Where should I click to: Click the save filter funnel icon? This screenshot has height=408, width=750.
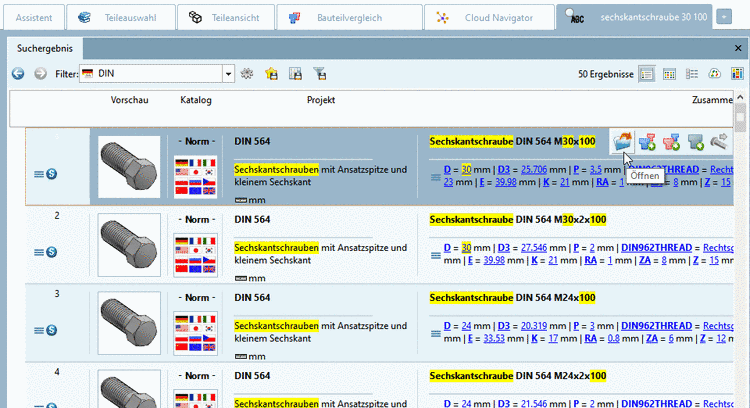(x=320, y=74)
